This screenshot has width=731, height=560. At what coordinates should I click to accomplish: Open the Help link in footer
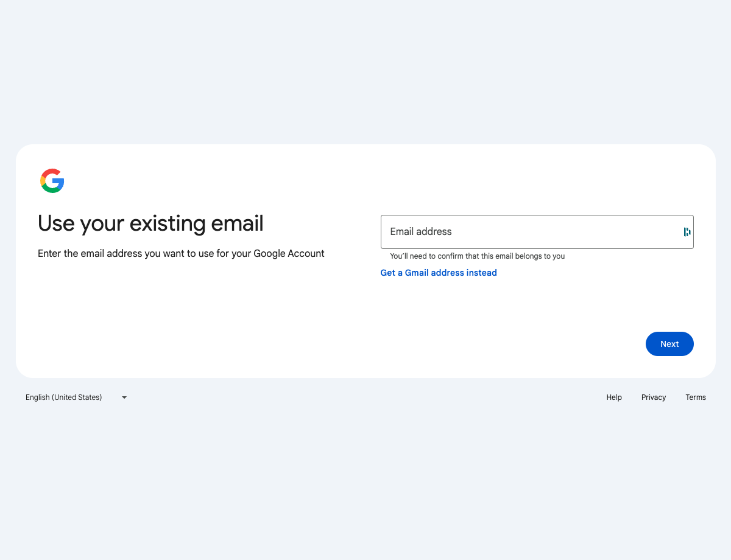point(614,397)
